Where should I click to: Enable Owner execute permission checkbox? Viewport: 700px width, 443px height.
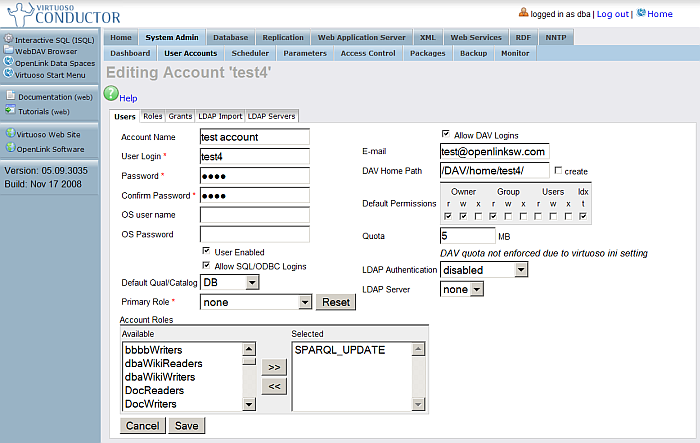tap(478, 216)
